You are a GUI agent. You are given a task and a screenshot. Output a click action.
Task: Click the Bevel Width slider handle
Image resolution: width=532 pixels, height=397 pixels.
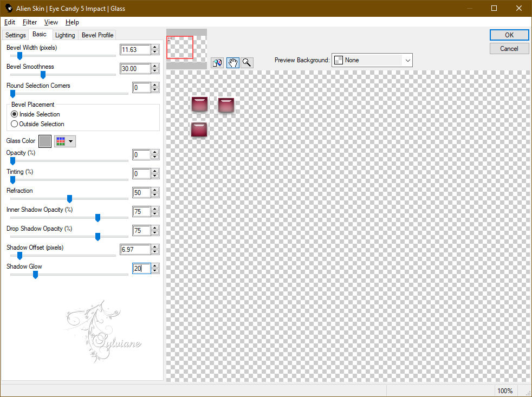pos(20,56)
